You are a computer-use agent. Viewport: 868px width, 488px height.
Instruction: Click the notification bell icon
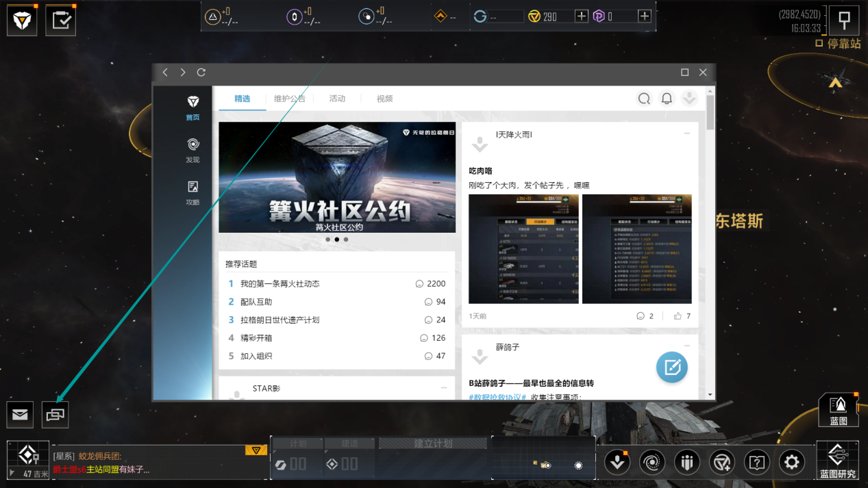point(667,99)
